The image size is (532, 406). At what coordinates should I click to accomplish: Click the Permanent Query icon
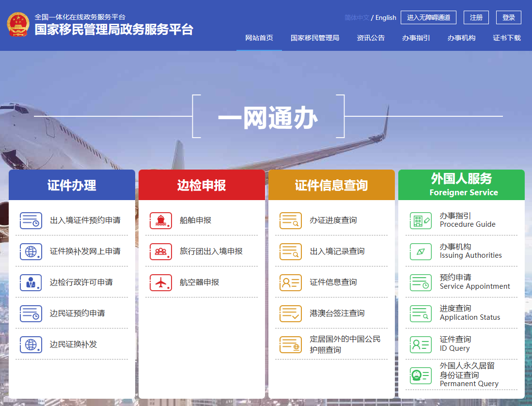pyautogui.click(x=421, y=375)
